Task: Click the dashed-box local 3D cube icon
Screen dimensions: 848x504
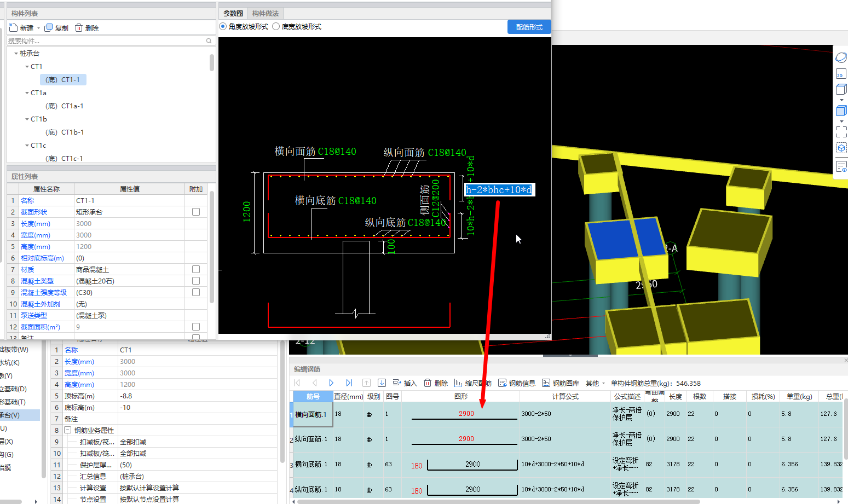Action: (x=841, y=148)
